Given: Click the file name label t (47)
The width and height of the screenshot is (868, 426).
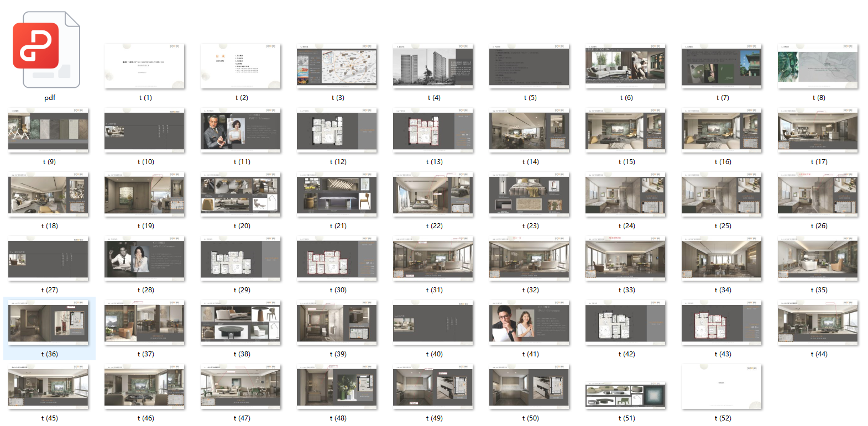Looking at the screenshot, I should coord(242,418).
